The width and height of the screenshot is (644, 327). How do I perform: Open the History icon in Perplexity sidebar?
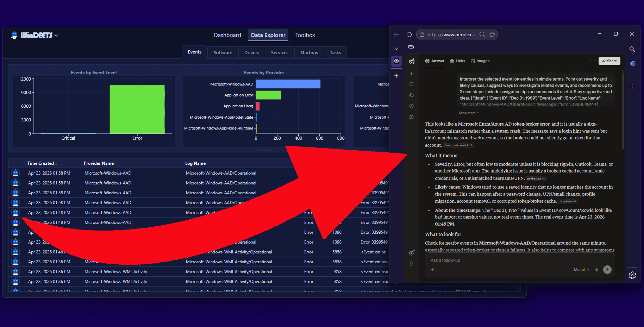pyautogui.click(x=412, y=117)
